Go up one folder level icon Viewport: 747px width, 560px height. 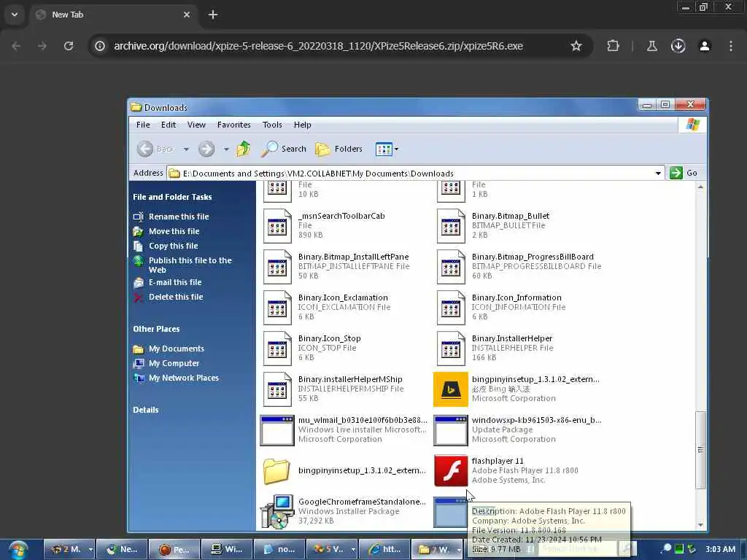tap(244, 149)
